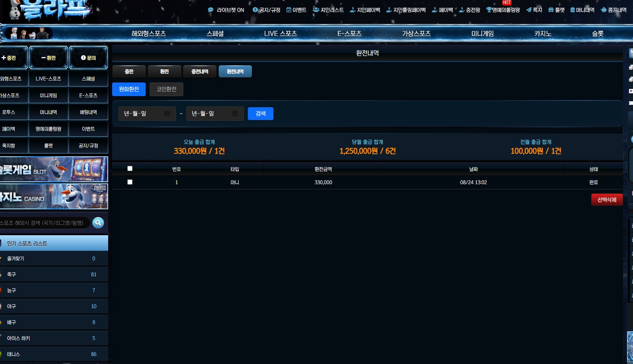Click the 슬롯게임 SLOT banner
This screenshot has height=364, width=633.
[x=54, y=169]
